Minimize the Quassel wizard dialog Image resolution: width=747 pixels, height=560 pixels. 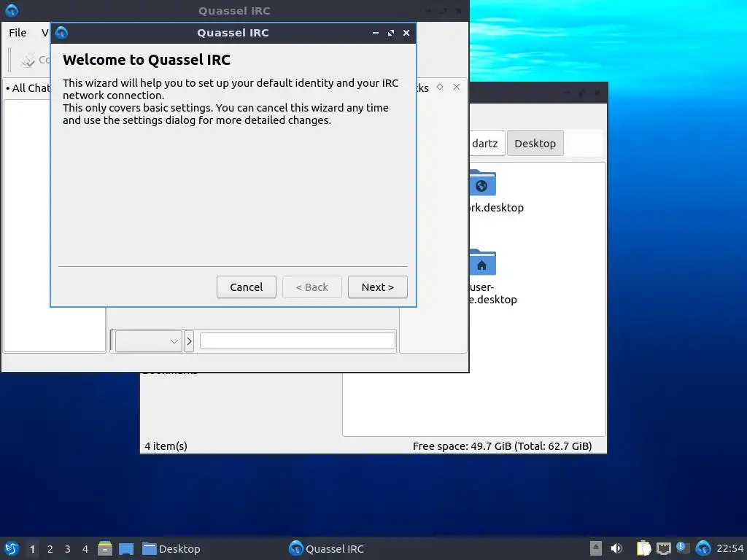[x=376, y=33]
